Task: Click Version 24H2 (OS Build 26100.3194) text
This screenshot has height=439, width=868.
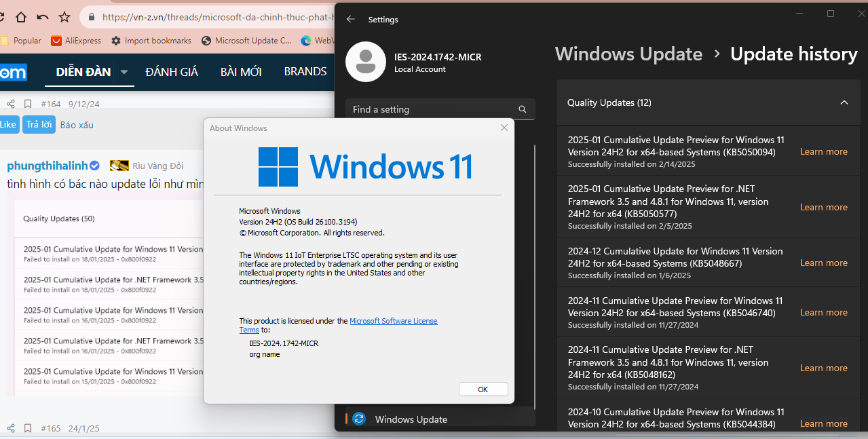Action: (x=298, y=222)
